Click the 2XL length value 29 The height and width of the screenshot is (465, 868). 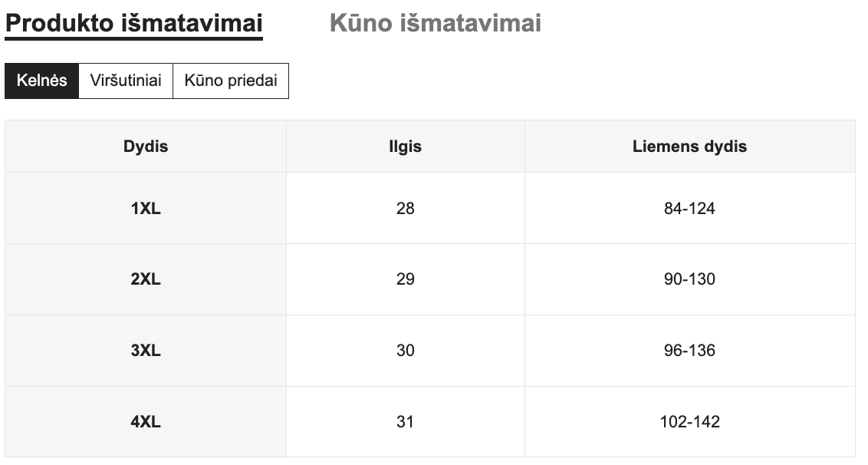point(405,279)
